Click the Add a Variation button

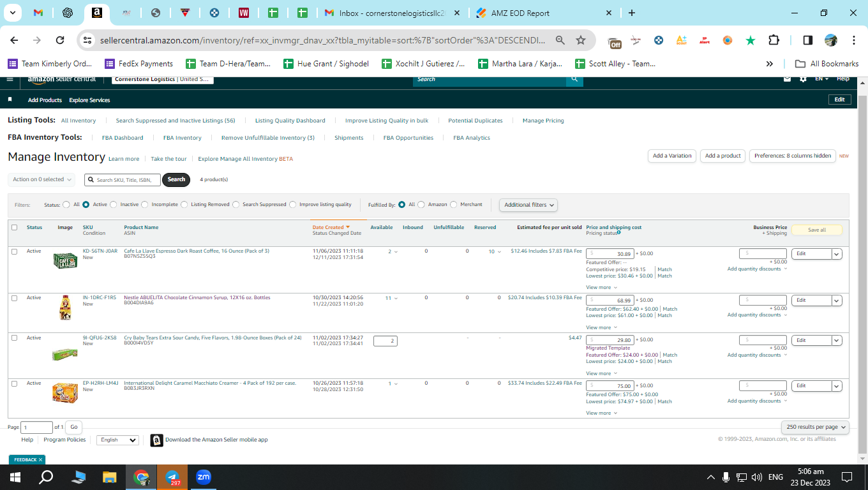pos(672,156)
